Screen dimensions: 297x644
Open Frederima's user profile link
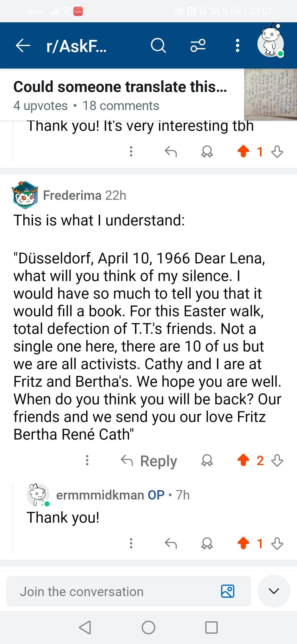click(x=72, y=195)
